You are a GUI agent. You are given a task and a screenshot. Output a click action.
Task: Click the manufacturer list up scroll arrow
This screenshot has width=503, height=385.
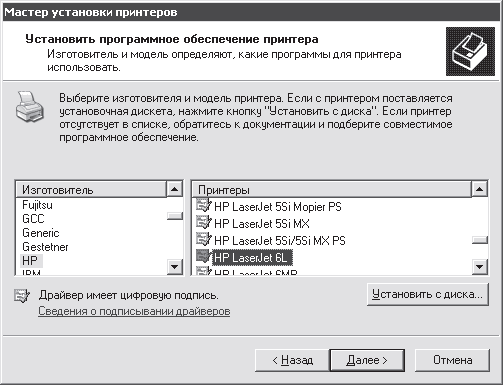tap(174, 190)
